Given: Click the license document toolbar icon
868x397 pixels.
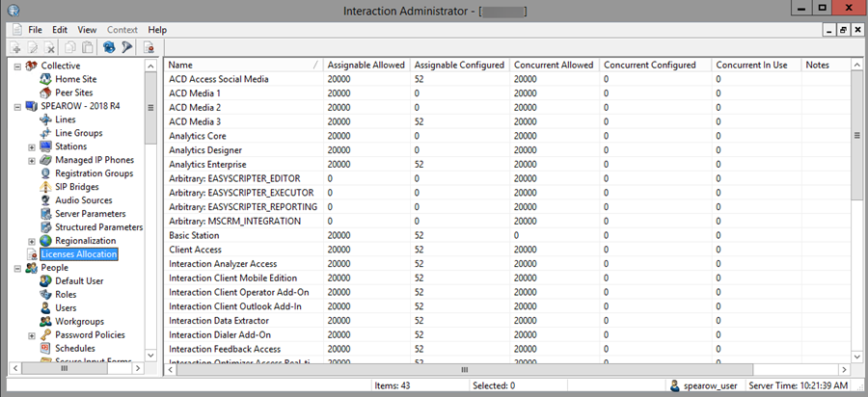Looking at the screenshot, I should pyautogui.click(x=149, y=47).
